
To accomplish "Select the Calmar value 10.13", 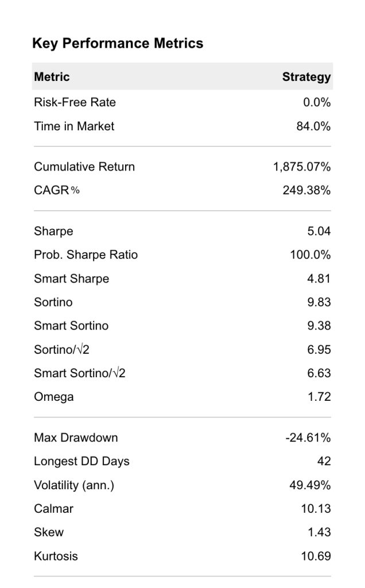I will pyautogui.click(x=316, y=509).
